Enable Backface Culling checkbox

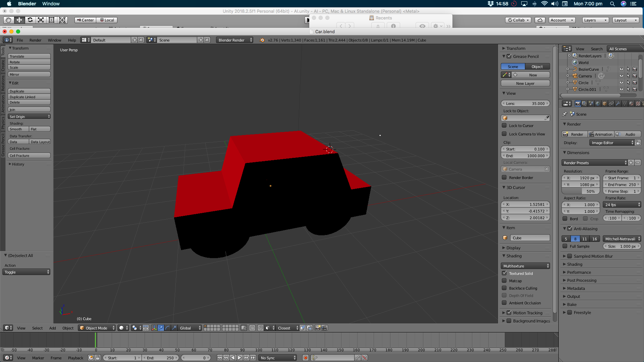504,288
